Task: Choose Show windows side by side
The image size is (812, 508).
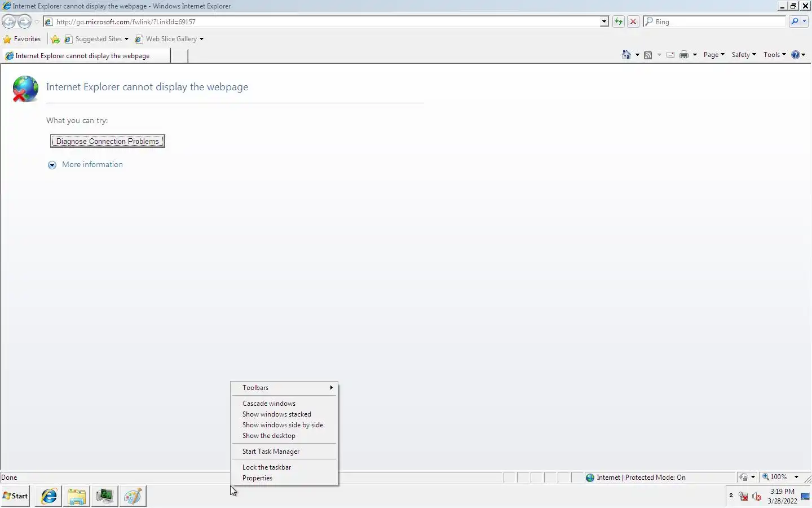Action: coord(285,425)
